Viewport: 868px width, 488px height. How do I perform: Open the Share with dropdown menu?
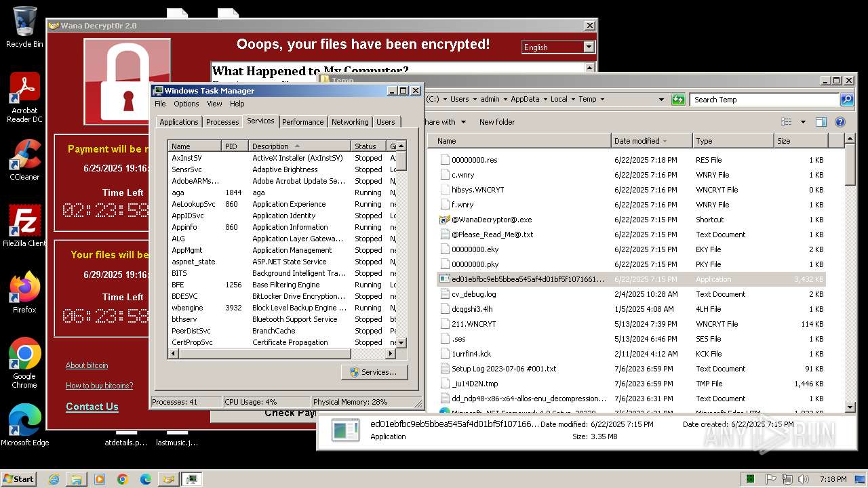[446, 122]
